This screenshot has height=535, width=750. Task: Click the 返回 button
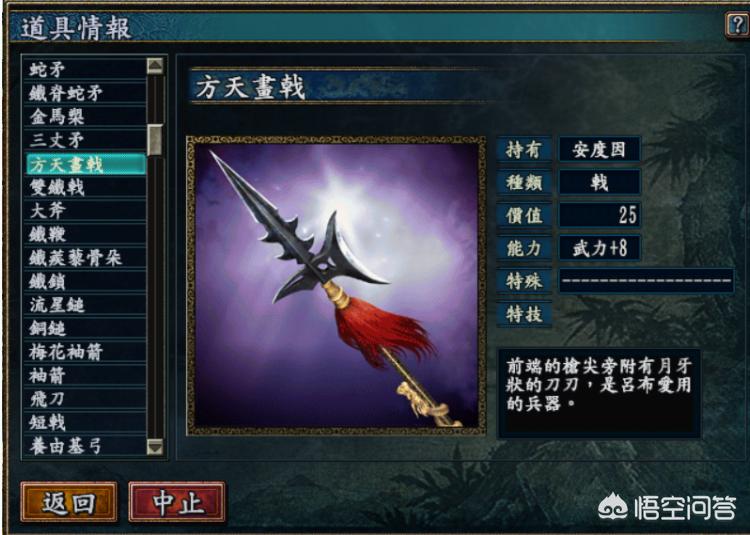pos(69,502)
